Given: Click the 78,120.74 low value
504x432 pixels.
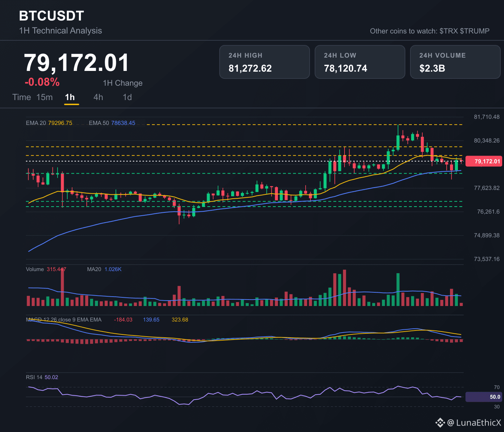Looking at the screenshot, I should (346, 68).
